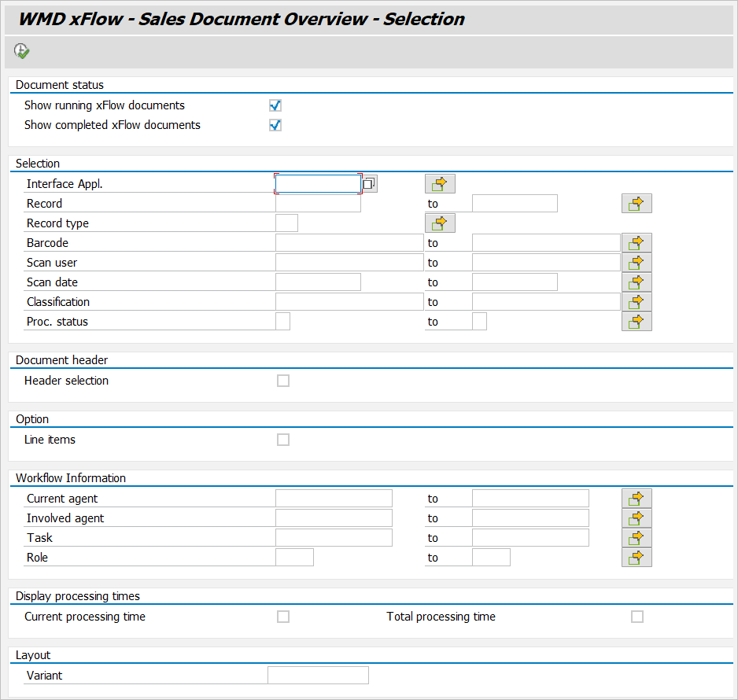Click the Task upper limit field
Screen dimensions: 738x700
(x=530, y=538)
